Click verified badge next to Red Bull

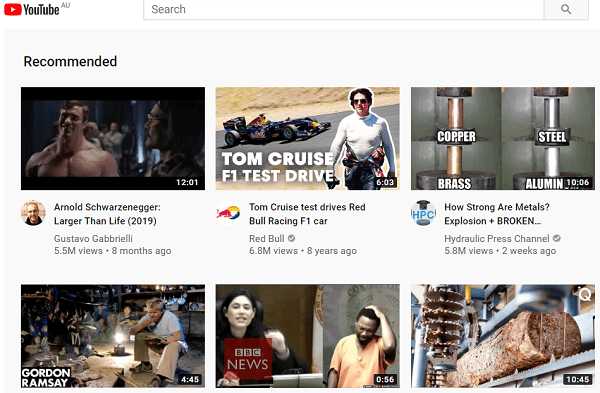tap(291, 238)
